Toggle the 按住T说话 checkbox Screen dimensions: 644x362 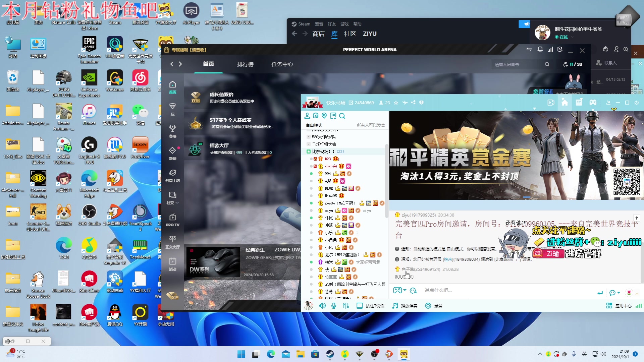359,306
